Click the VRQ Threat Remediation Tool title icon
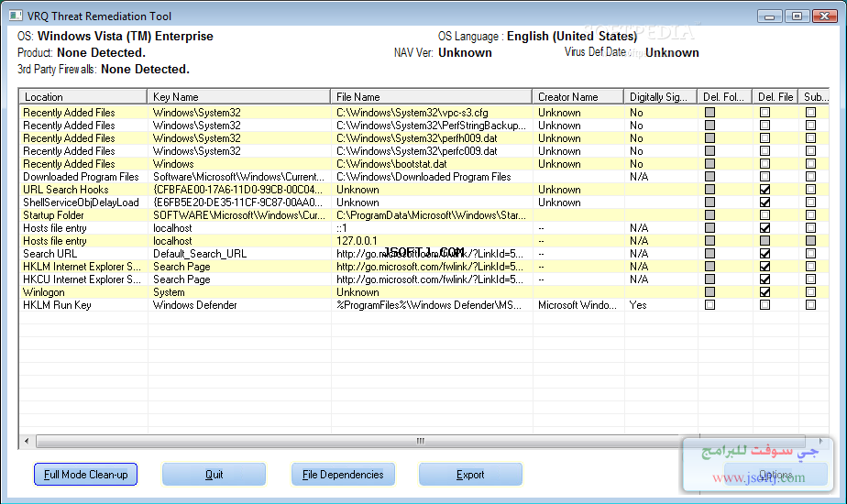847x504 pixels. tap(15, 16)
